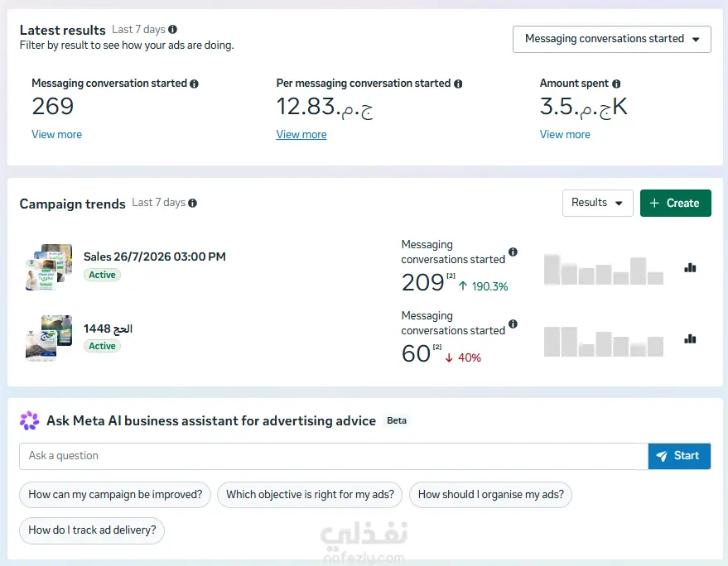Focus the Ask a question field
The height and width of the screenshot is (566, 728).
[334, 456]
